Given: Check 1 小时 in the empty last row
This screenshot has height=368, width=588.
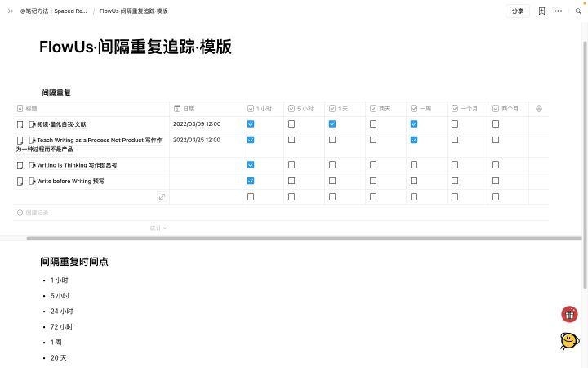Looking at the screenshot, I should 251,197.
